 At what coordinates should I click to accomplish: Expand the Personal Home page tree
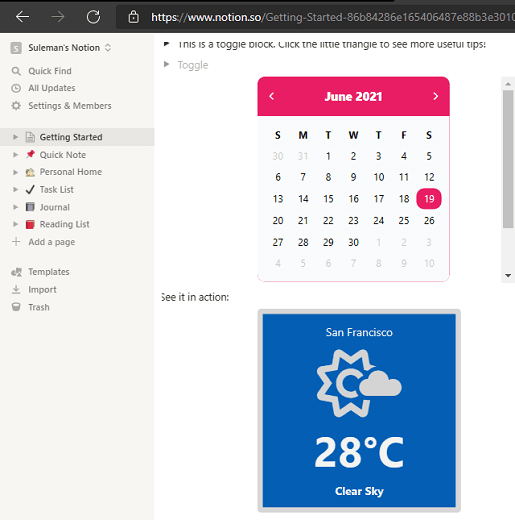pyautogui.click(x=15, y=172)
